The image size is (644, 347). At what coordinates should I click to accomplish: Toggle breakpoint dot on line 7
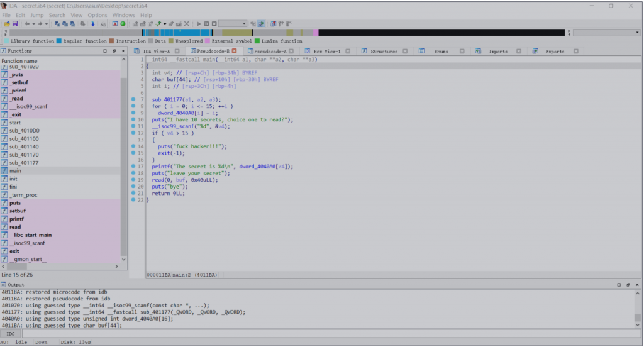click(x=133, y=99)
